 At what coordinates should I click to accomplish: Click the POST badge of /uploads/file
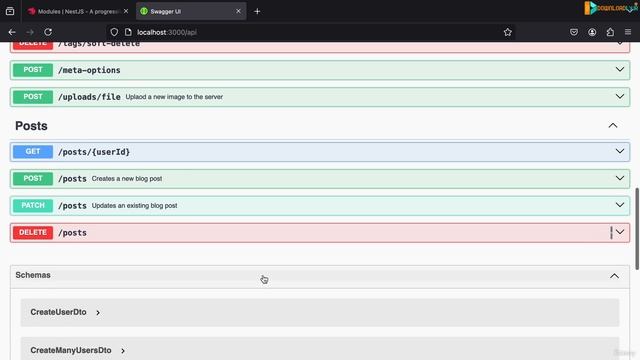[33, 97]
